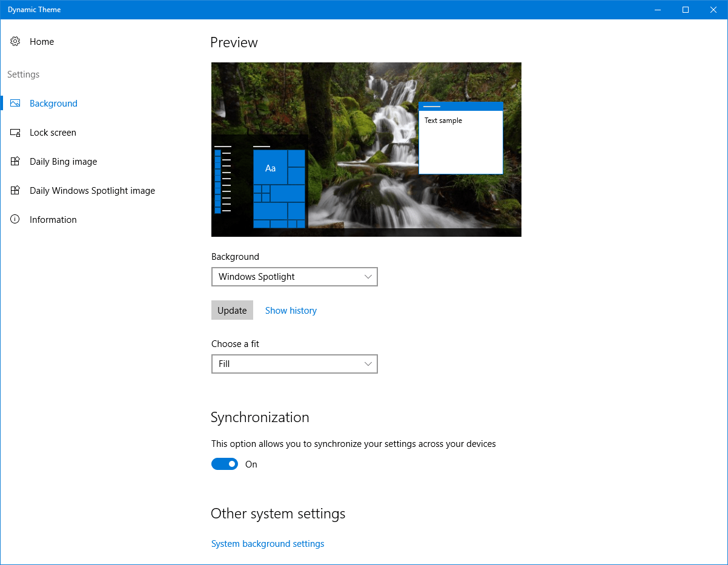Screen dimensions: 728x565
Task: Open System background settings link
Action: 268,544
